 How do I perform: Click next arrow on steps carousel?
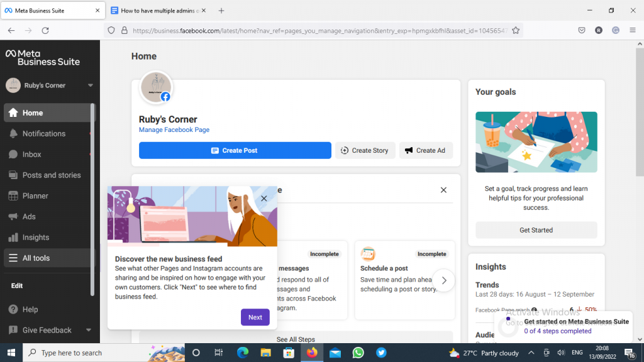[x=443, y=281]
